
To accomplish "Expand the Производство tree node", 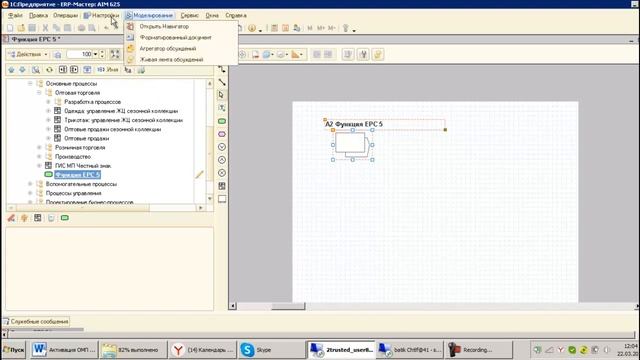I will pyautogui.click(x=39, y=156).
